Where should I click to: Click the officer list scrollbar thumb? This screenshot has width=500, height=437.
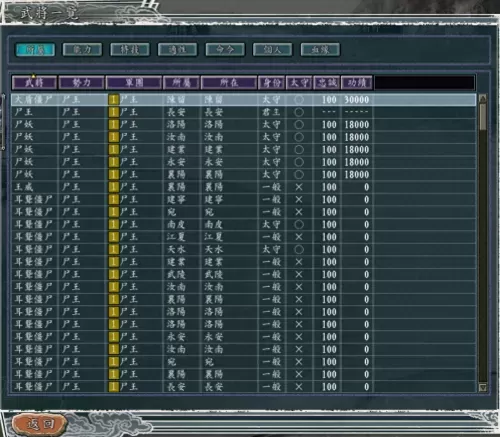(x=482, y=117)
